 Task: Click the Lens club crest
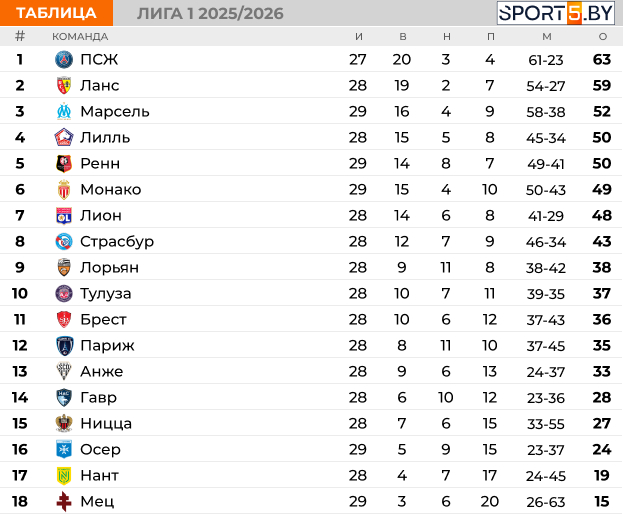(x=64, y=86)
